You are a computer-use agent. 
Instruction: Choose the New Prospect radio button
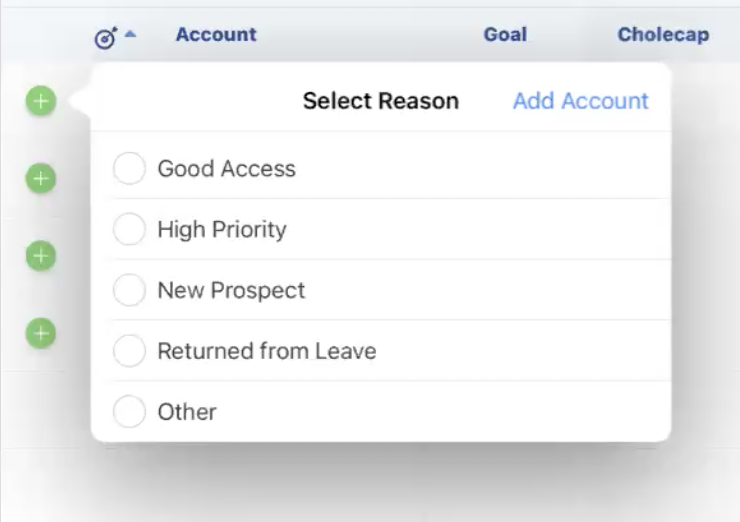129,291
